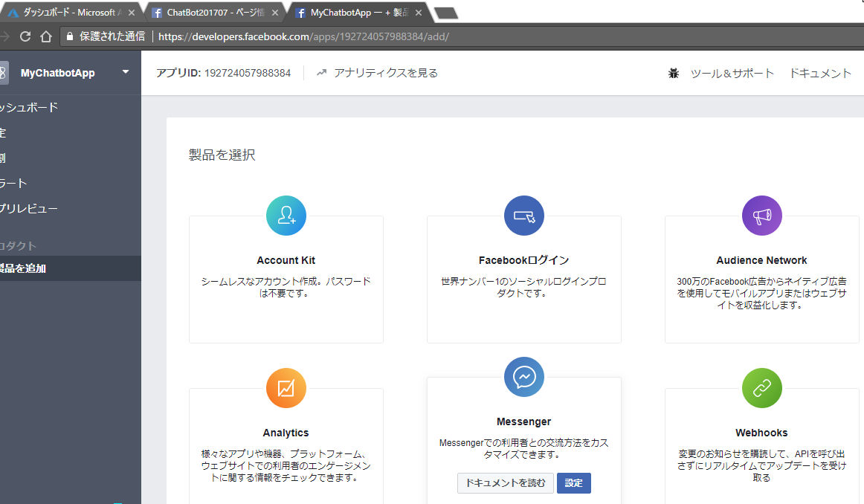Viewport: 864px width, 504px height.
Task: Click the アプリID number 192724057988384
Action: click(248, 73)
